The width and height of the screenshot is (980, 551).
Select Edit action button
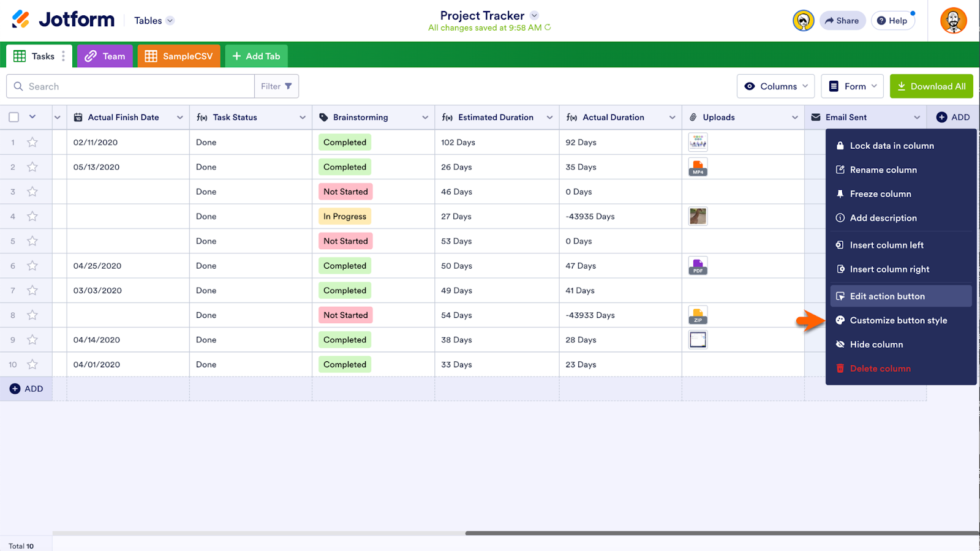click(901, 296)
